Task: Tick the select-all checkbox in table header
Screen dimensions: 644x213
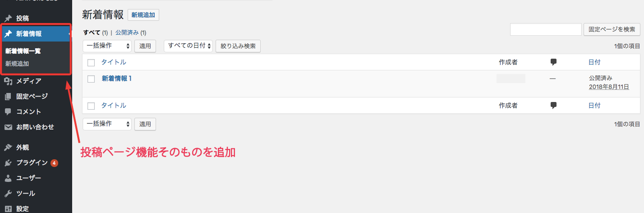Action: [91, 62]
